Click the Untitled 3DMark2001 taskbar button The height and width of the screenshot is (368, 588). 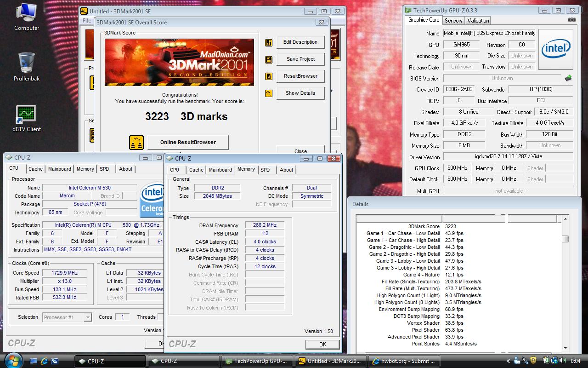330,361
